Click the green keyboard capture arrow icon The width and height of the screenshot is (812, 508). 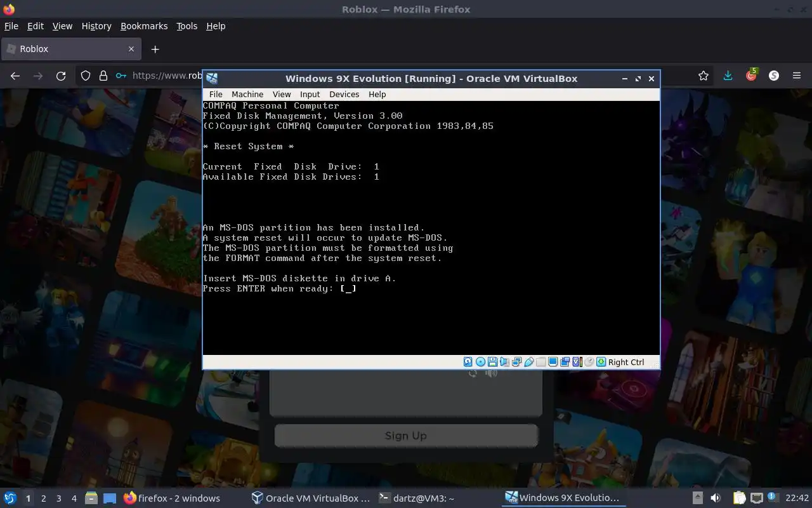point(601,362)
